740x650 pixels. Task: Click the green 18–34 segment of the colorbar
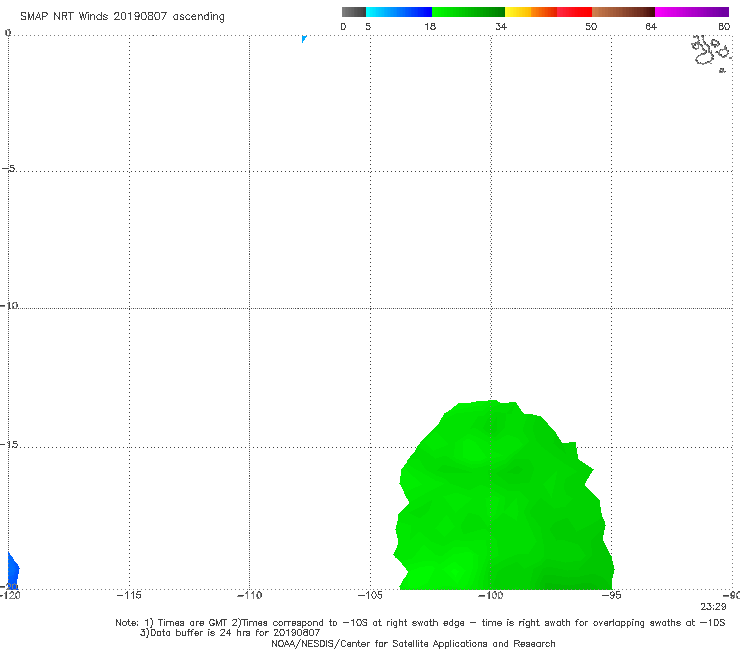pyautogui.click(x=468, y=12)
